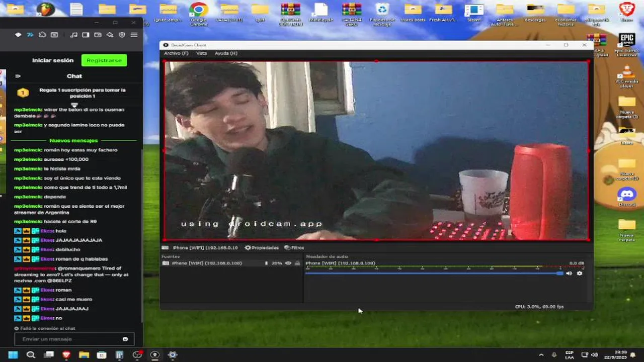Click the screenshot toolbar icon beside the extensions icon
Image resolution: width=644 pixels, height=362 pixels.
54,35
